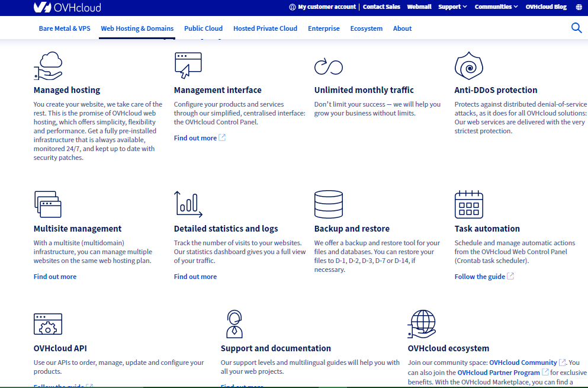The image size is (588, 388).
Task: Click the OVHcloud API gear window icon
Action: pos(47,324)
